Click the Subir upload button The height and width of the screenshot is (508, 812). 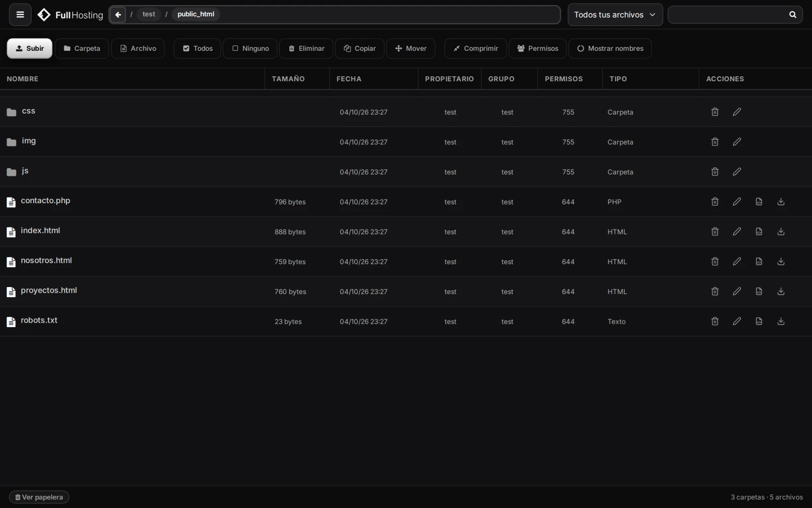click(29, 49)
